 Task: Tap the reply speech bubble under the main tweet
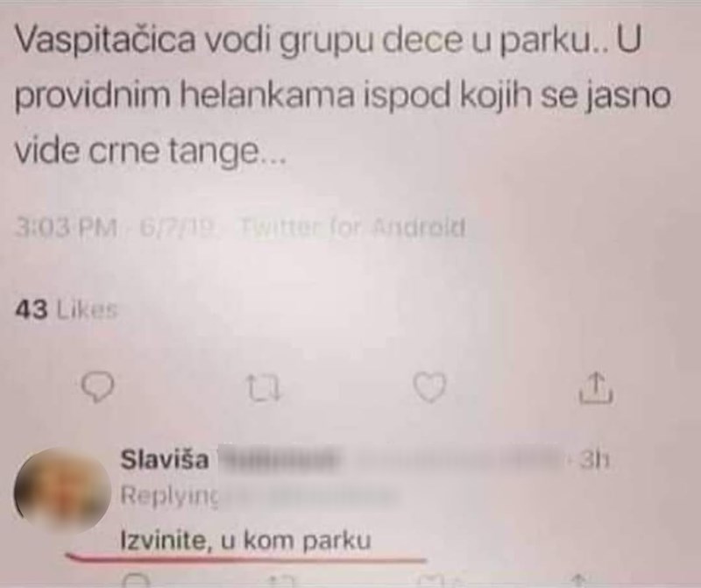(97, 387)
